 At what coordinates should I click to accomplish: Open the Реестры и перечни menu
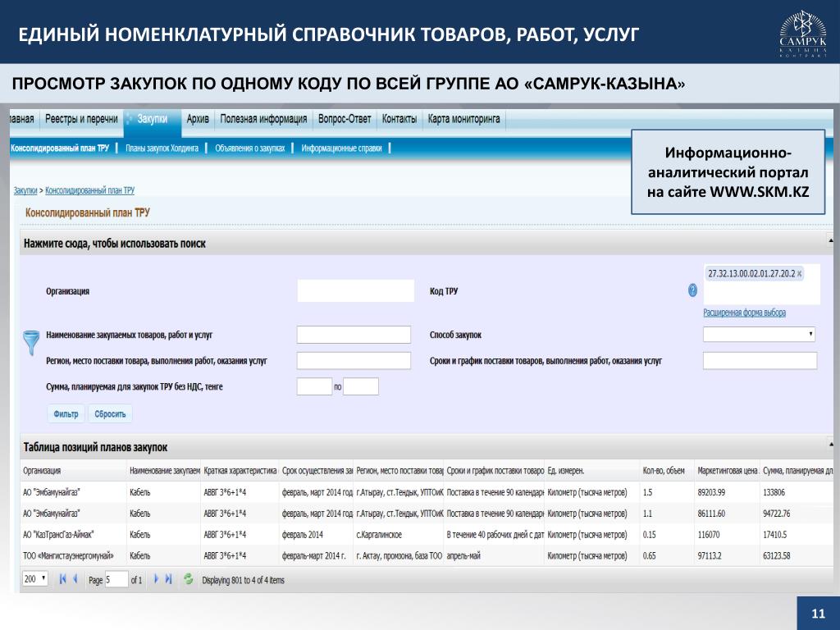(x=81, y=119)
